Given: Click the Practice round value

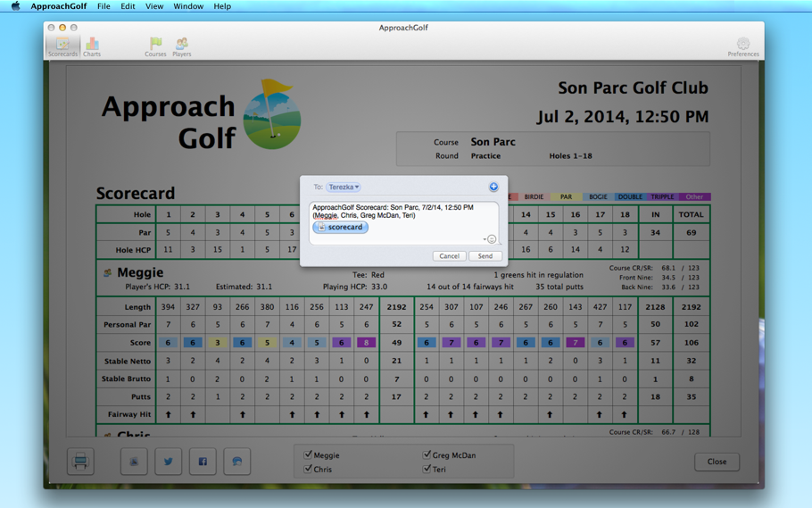Looking at the screenshot, I should 485,155.
